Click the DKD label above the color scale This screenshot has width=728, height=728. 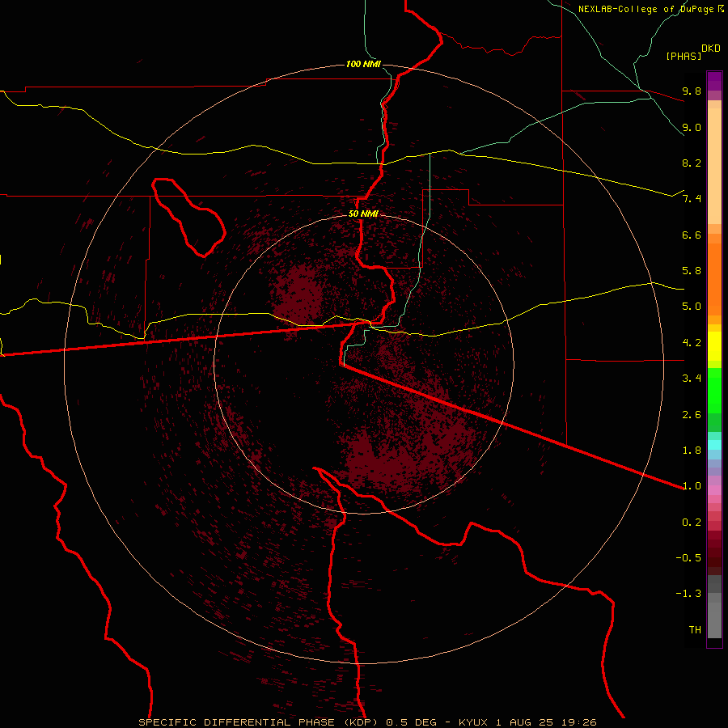point(711,49)
